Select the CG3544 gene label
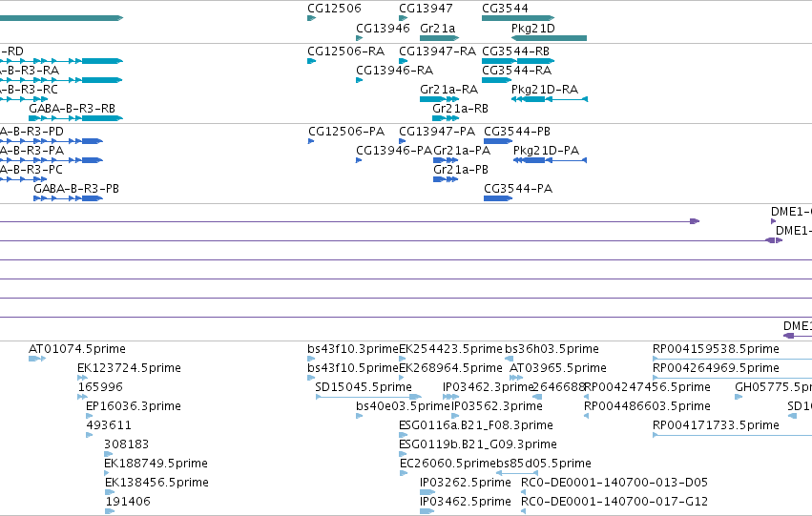Screen dimensions: 812x516 click(505, 9)
